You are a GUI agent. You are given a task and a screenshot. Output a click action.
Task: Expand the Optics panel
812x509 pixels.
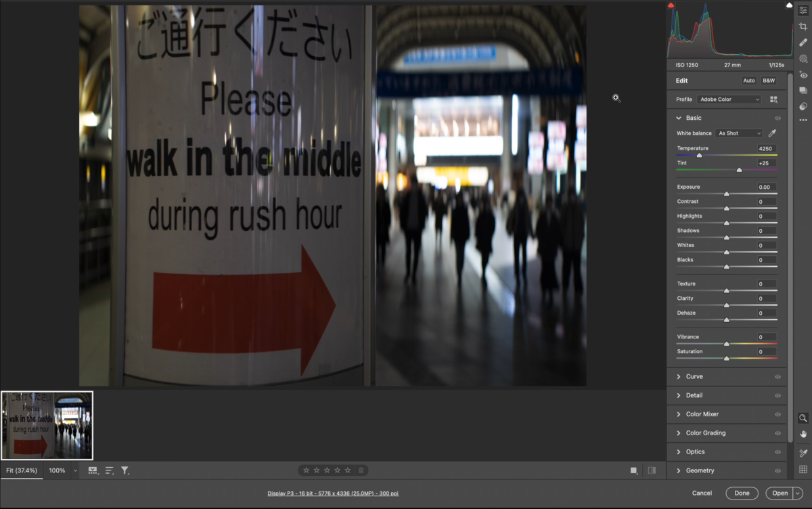tap(679, 452)
